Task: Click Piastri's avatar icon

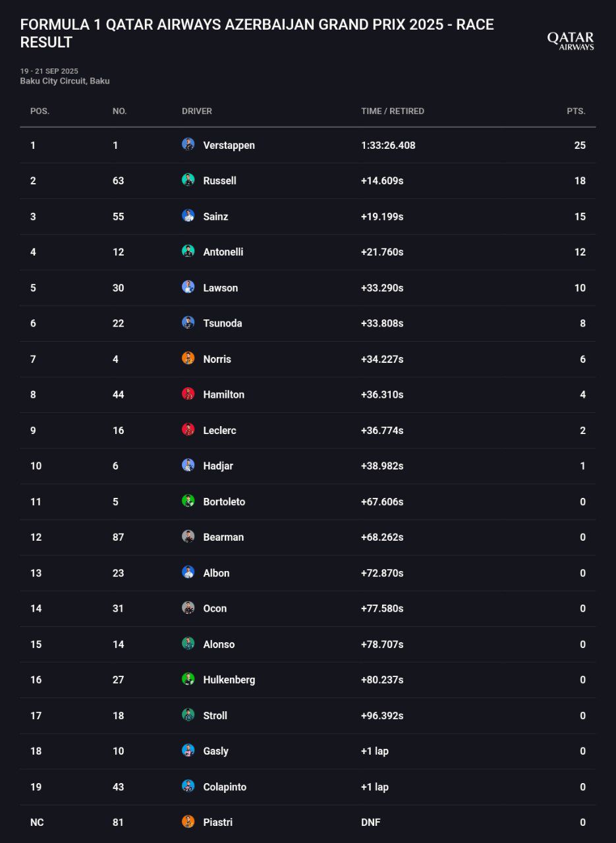Action: [188, 822]
